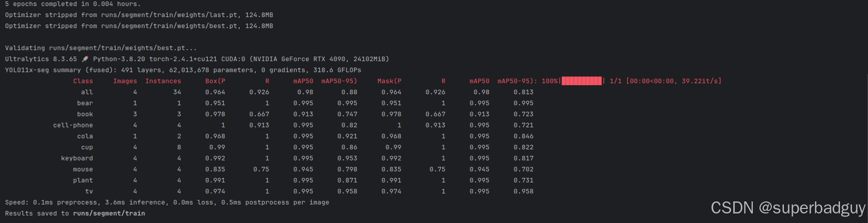868x223 pixels.
Task: Click the value 0.747 in the book row
Action: (347, 114)
